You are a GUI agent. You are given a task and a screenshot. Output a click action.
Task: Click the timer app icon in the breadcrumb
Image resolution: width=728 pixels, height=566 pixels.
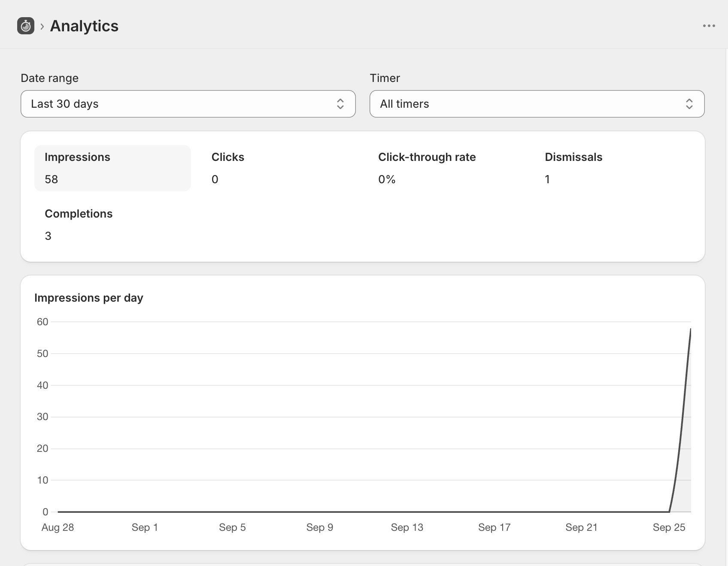[26, 26]
